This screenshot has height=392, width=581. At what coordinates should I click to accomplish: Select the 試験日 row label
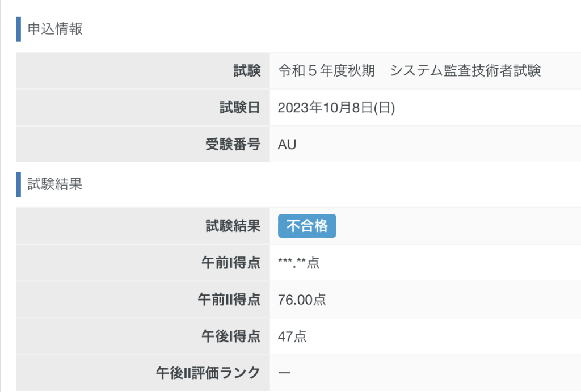[x=240, y=108]
